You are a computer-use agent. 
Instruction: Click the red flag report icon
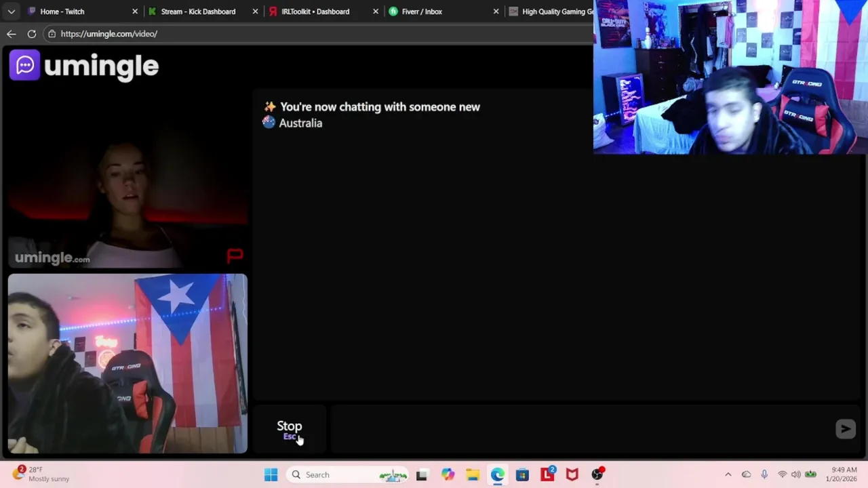[x=235, y=256]
